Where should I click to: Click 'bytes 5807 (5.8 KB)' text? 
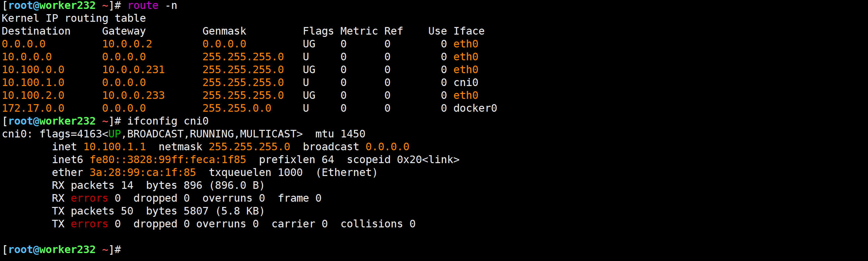click(205, 211)
